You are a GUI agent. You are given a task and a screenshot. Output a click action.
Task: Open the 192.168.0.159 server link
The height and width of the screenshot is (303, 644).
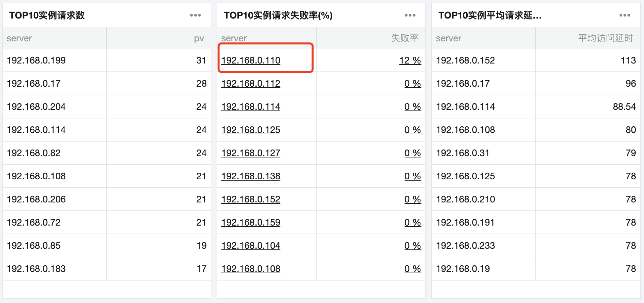tap(251, 223)
